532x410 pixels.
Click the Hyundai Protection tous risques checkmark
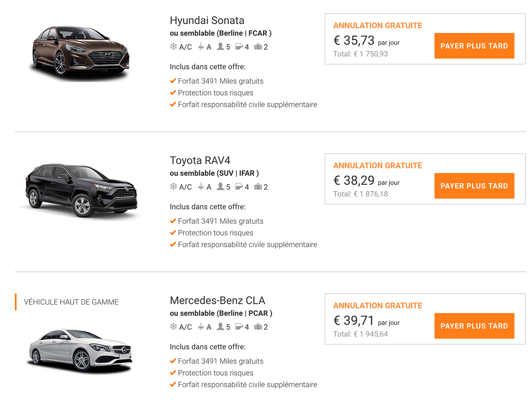click(x=173, y=93)
